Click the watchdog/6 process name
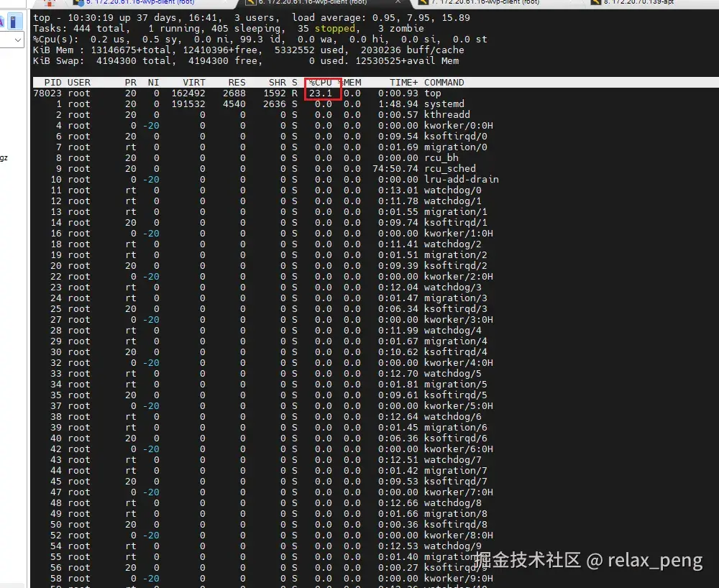Image resolution: width=719 pixels, height=588 pixels. pos(452,417)
